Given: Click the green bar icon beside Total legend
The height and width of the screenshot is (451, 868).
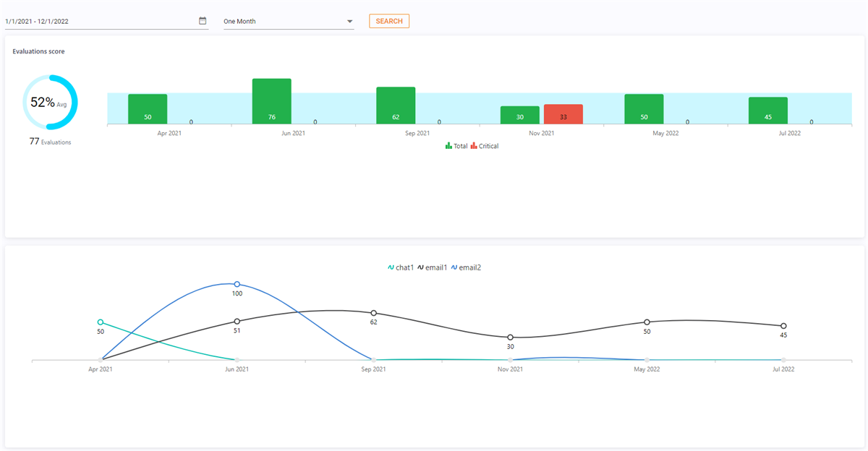Looking at the screenshot, I should 450,145.
